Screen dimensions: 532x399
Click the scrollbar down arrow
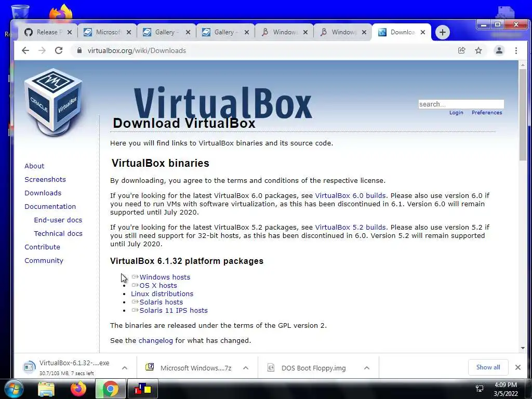click(x=523, y=348)
